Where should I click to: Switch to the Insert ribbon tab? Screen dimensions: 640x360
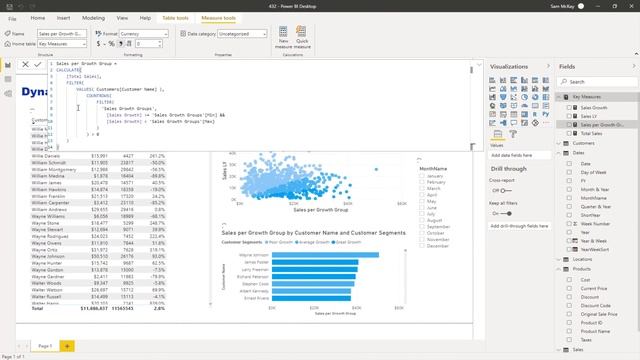point(63,18)
